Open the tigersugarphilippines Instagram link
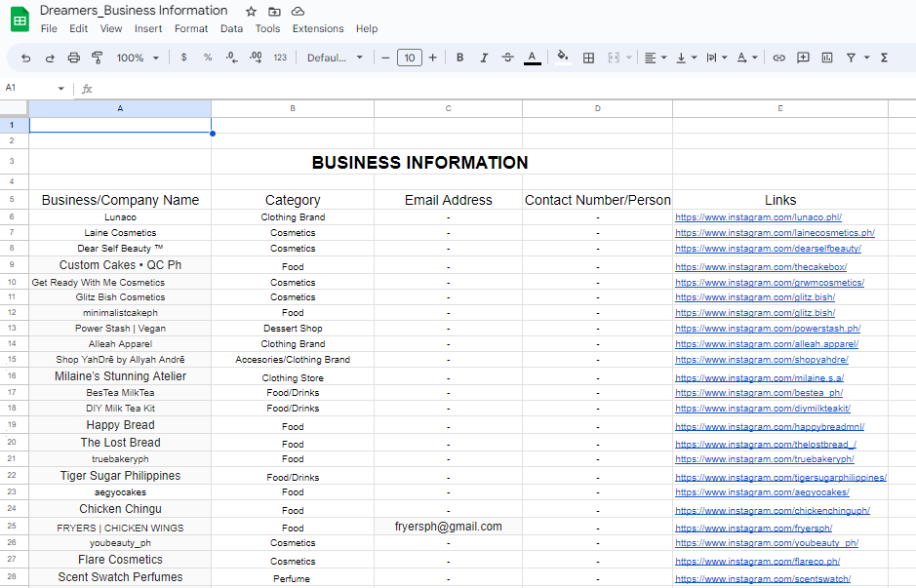Image resolution: width=916 pixels, height=588 pixels. 781,478
